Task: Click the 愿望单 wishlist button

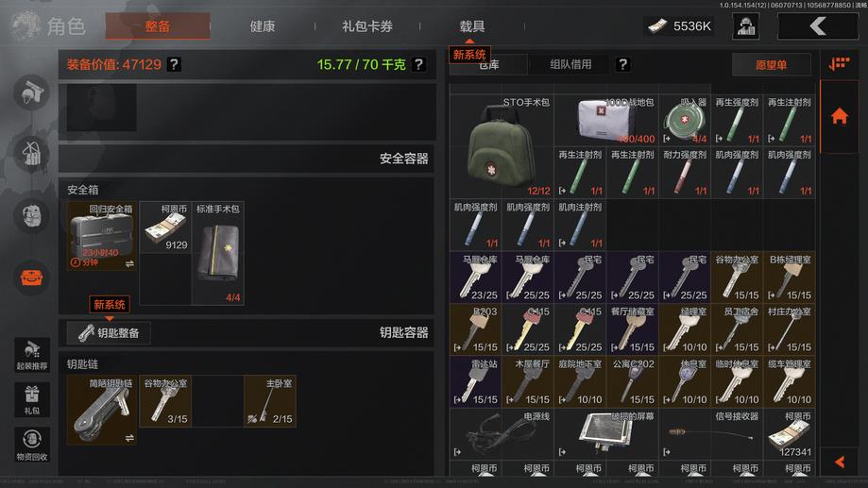Action: (771, 64)
